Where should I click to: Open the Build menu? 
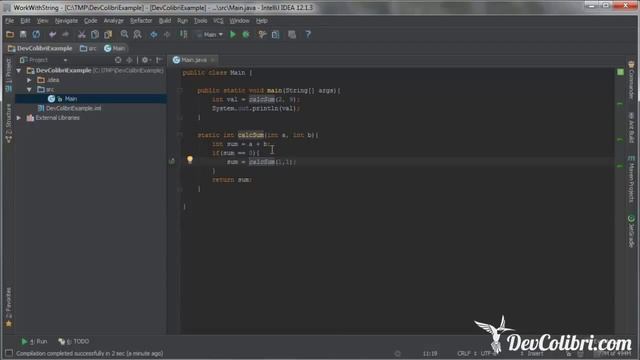[165, 20]
